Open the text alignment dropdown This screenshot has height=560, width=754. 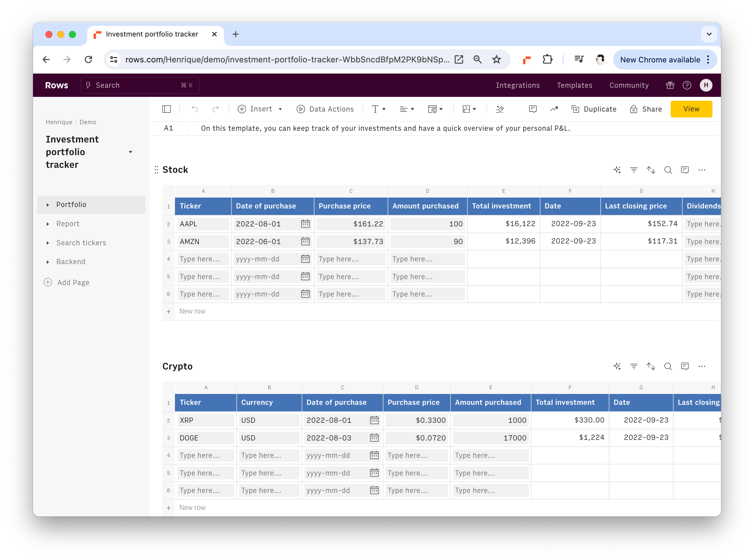click(407, 108)
